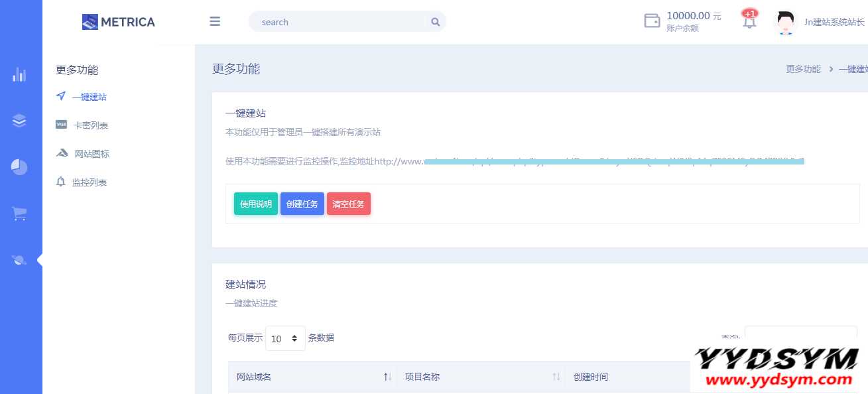Click the search magnifier icon
This screenshot has width=868, height=394.
pyautogui.click(x=435, y=22)
